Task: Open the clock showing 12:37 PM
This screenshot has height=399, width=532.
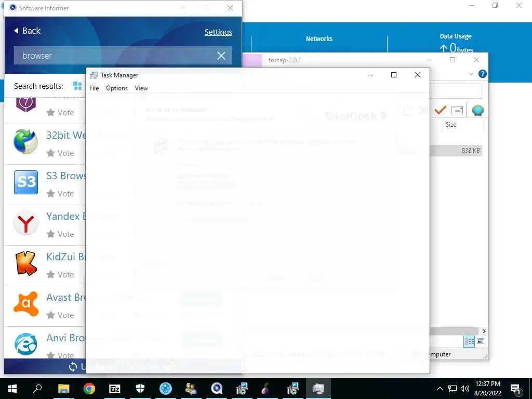Action: tap(487, 389)
